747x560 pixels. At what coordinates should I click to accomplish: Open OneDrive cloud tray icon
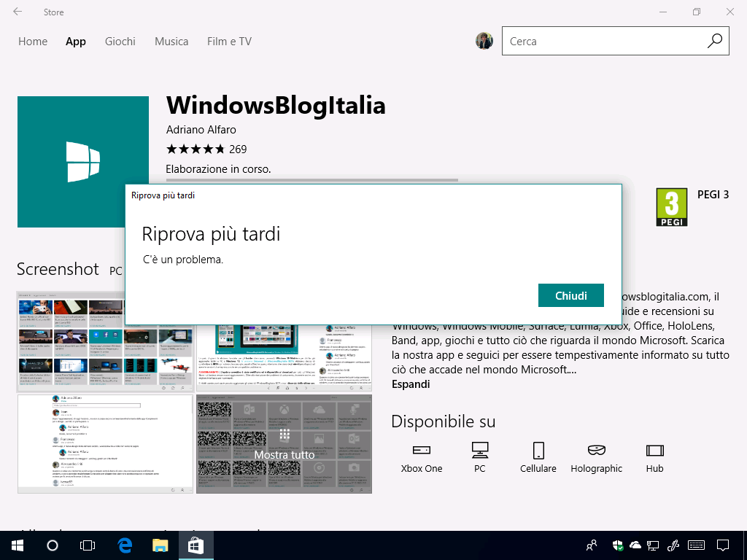pos(635,545)
